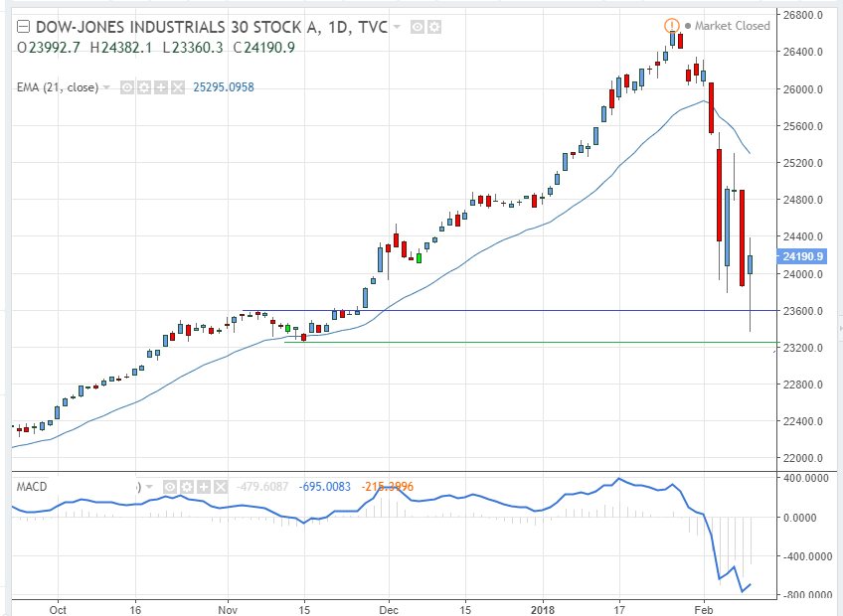Click the -400.0000 label on the MACD axis
The height and width of the screenshot is (616, 843).
click(806, 556)
